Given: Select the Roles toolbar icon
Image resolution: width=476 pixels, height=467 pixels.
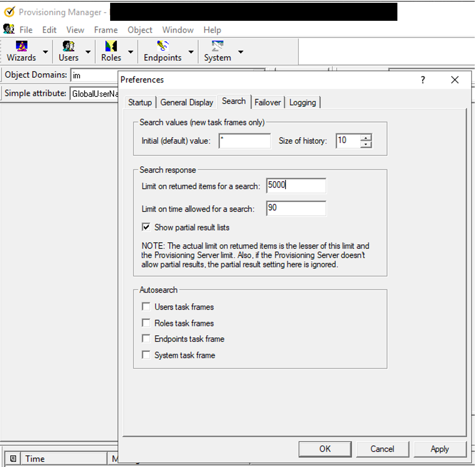Looking at the screenshot, I should [x=111, y=46].
